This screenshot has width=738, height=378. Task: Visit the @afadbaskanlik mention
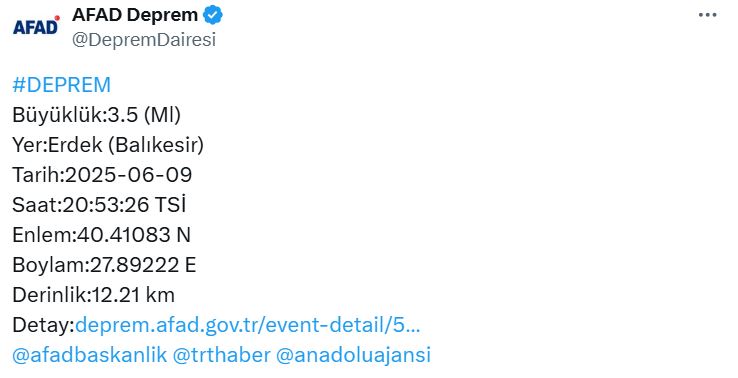[89, 355]
